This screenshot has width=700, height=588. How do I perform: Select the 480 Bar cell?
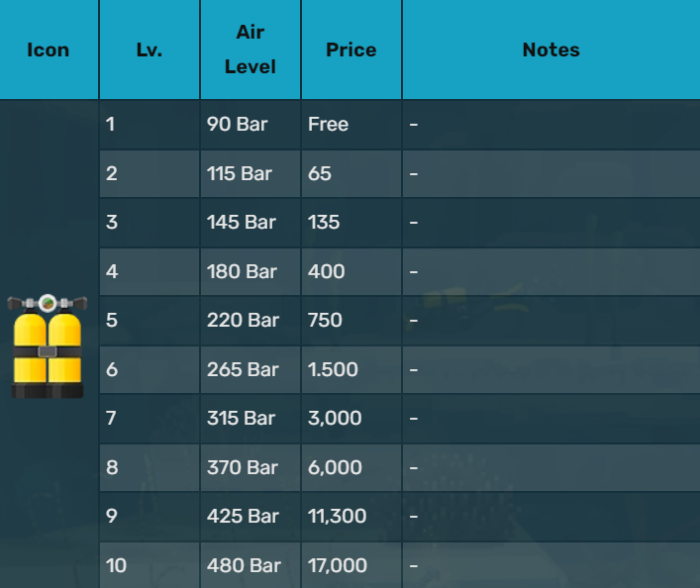click(243, 566)
